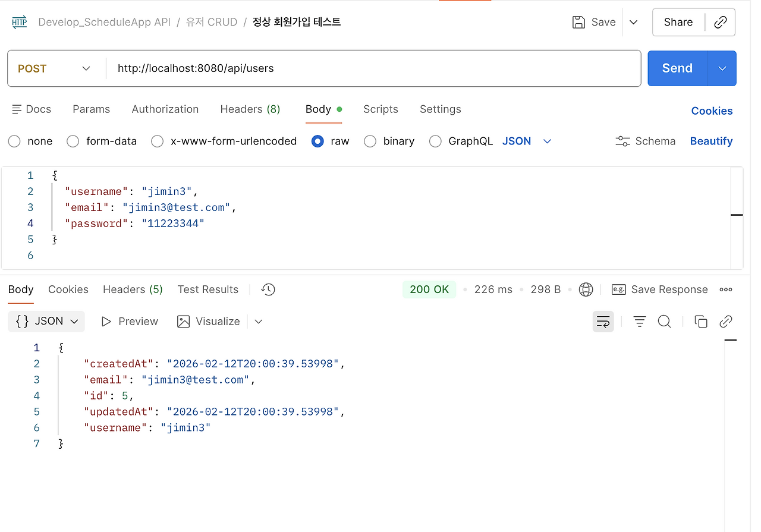761x532 pixels.
Task: Search the response with magnifier icon
Action: coord(665,322)
